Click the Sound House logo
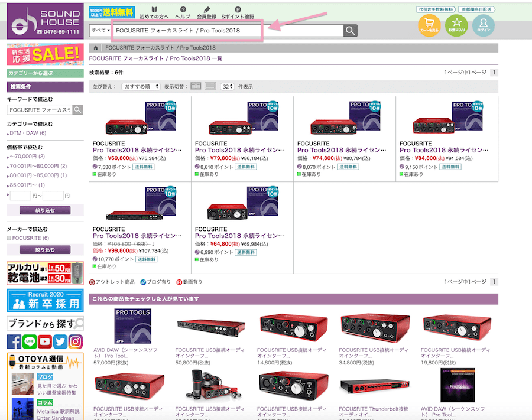 45,21
